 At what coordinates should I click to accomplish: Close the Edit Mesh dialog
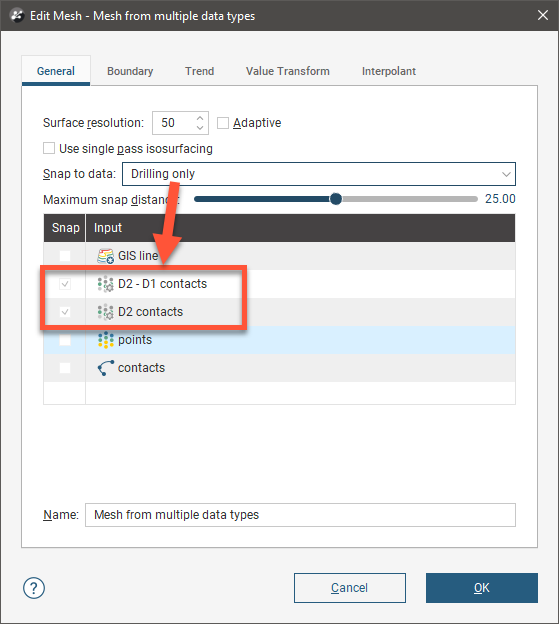click(543, 16)
